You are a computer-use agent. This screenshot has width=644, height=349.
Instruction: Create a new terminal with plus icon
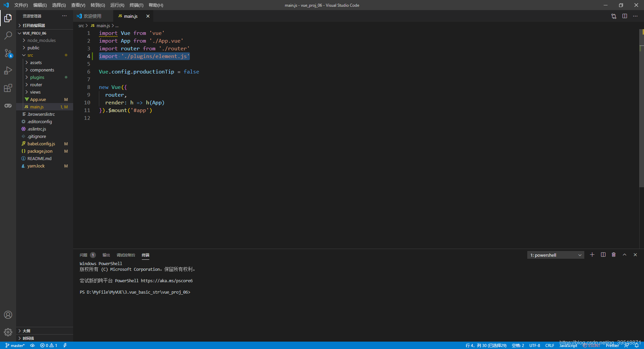click(x=592, y=255)
